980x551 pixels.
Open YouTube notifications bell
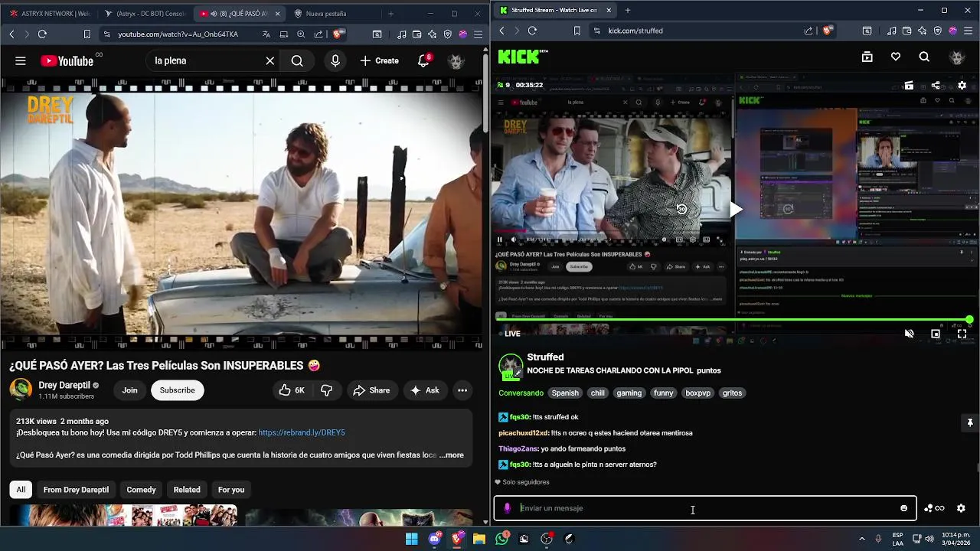[x=423, y=60]
